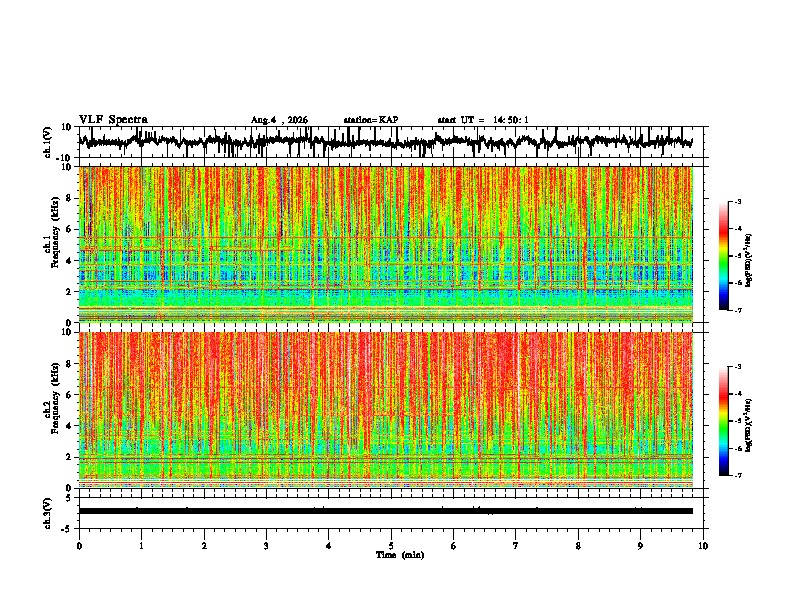792x612 pixels.
Task: Click the ch.1 voltage waveform trace
Action: (x=385, y=142)
